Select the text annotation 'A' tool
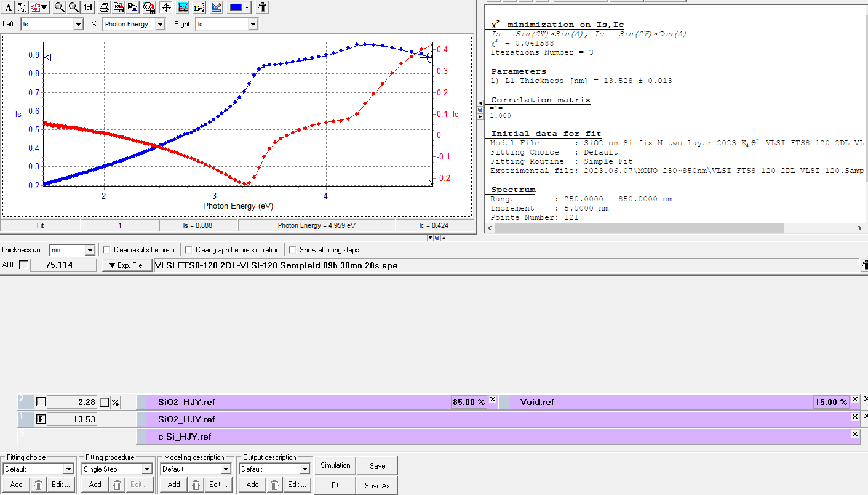The height and width of the screenshot is (495, 868). (9, 7)
